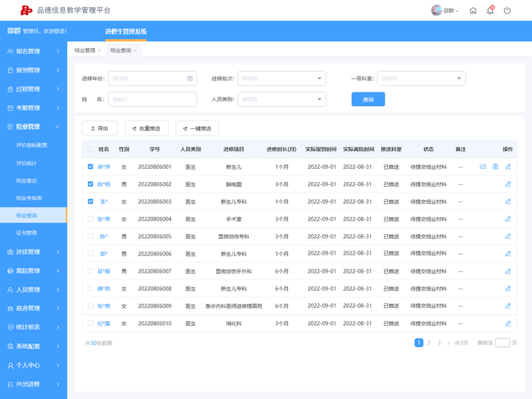Click the 进修年份 date field

coord(153,78)
